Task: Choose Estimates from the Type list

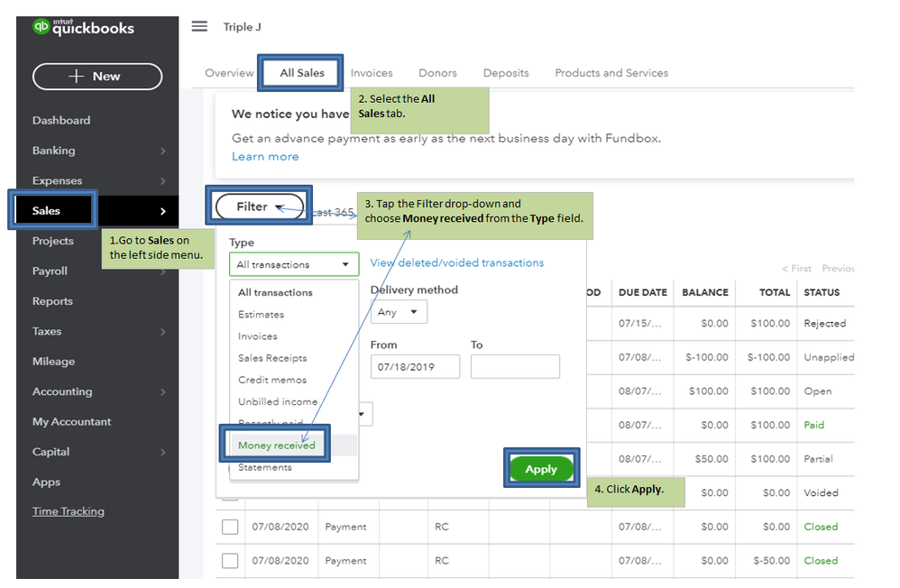Action: [x=262, y=314]
